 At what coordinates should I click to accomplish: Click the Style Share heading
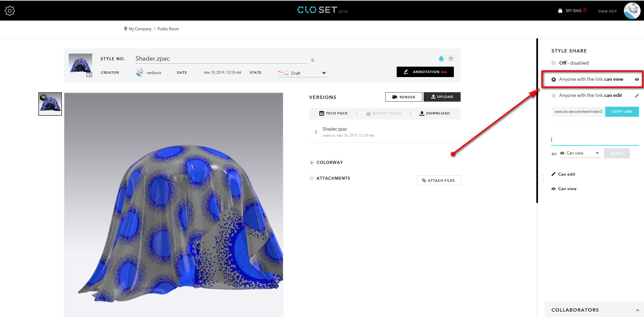(x=569, y=51)
